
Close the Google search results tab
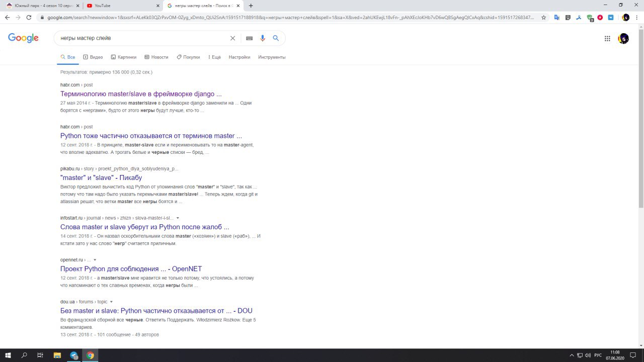pyautogui.click(x=238, y=6)
